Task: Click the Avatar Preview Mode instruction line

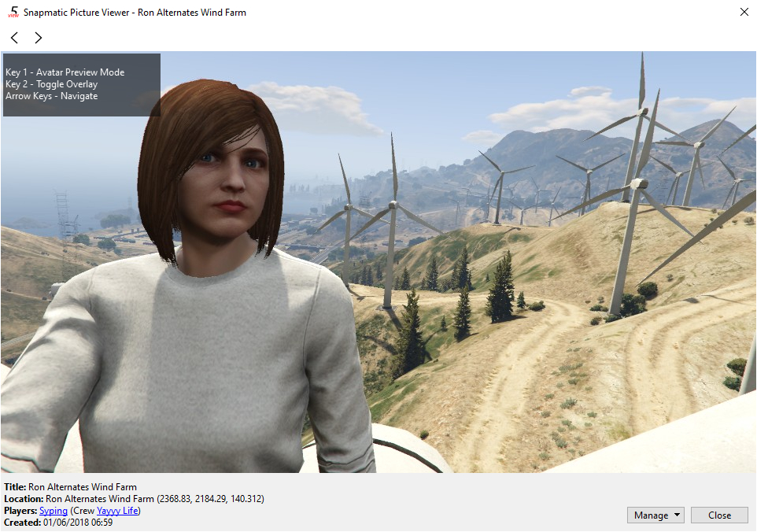Action: (65, 72)
